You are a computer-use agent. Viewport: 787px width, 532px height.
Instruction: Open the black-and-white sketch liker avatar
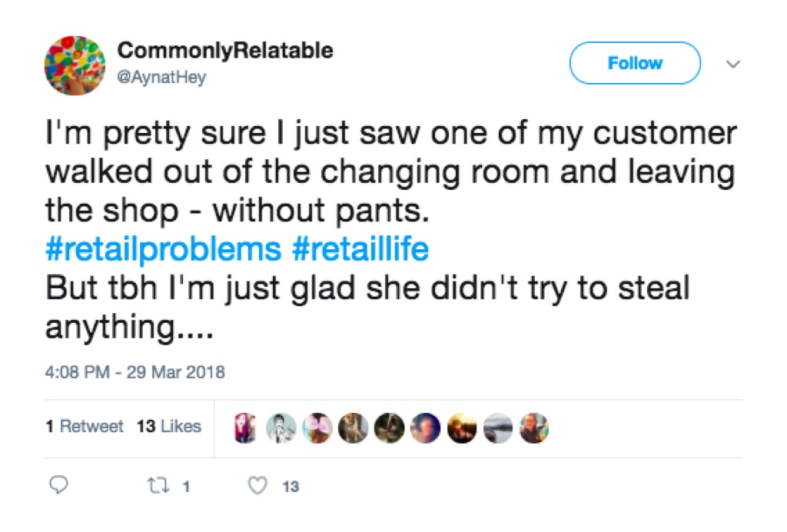pyautogui.click(x=281, y=428)
